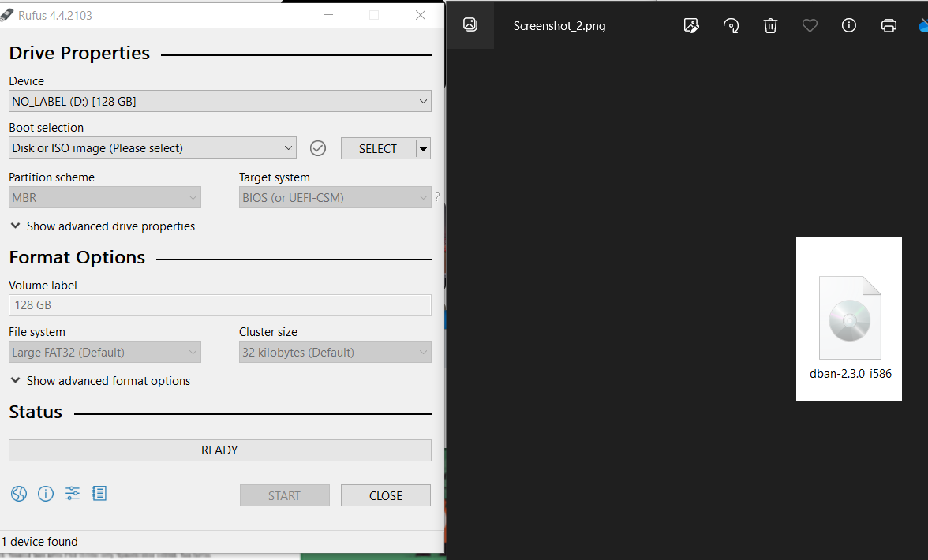Click the Screenshot_2.png file name

[559, 26]
